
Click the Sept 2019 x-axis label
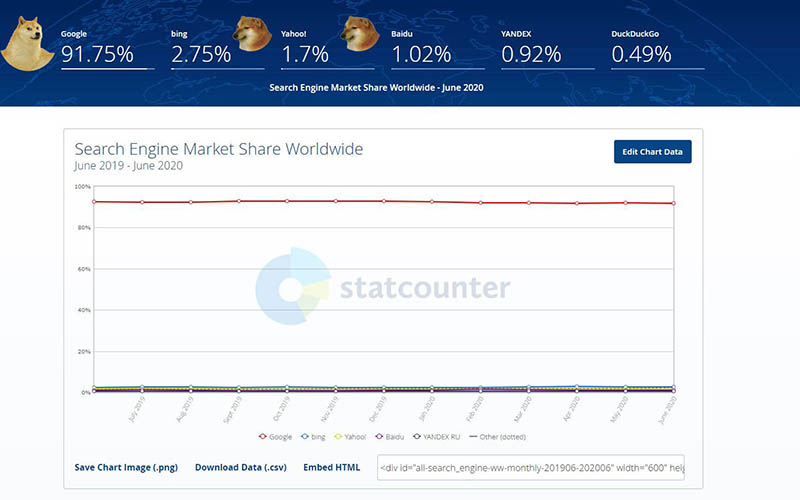(233, 410)
